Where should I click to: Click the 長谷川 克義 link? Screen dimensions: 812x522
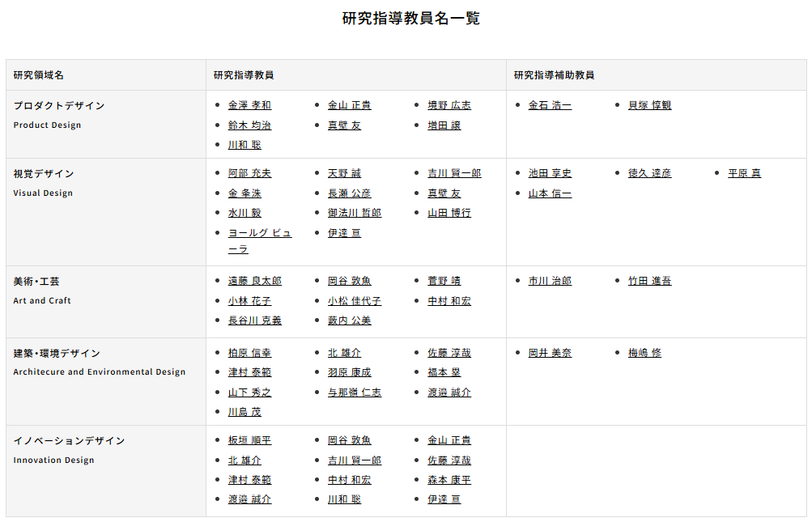[x=255, y=320]
